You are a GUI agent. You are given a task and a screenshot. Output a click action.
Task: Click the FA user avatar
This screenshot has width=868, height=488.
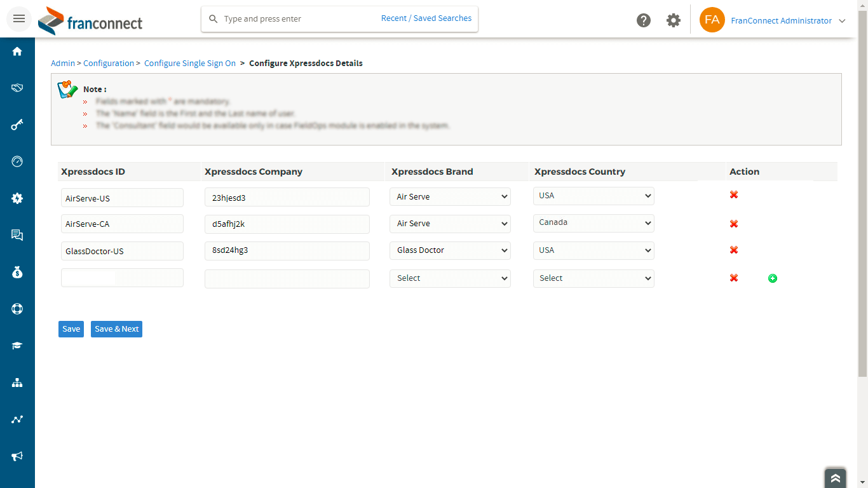pyautogui.click(x=712, y=20)
